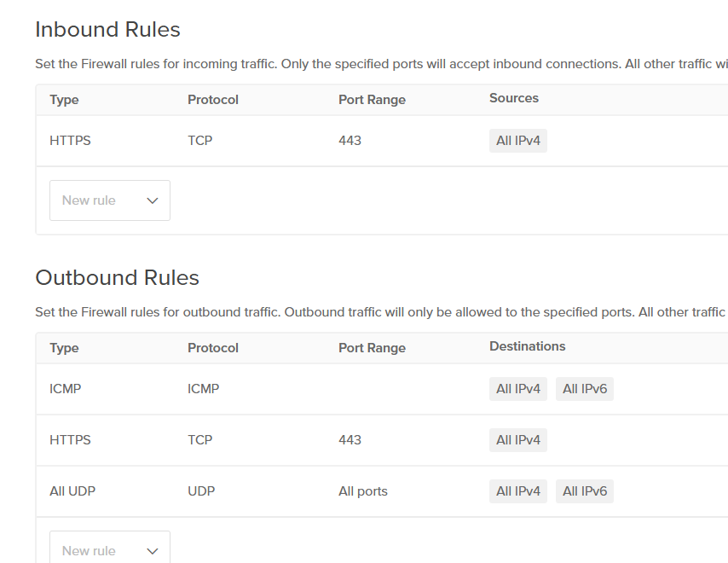Click the Inbound Rules heading
This screenshot has width=728, height=563.
click(107, 29)
